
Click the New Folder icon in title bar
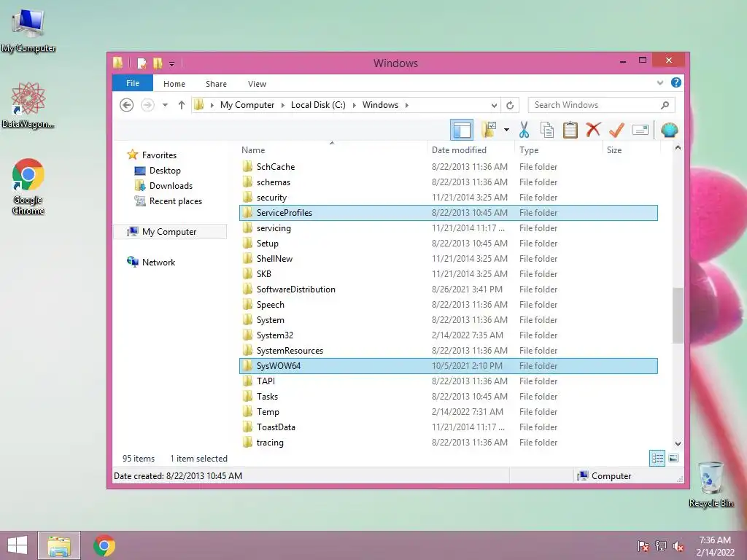158,63
